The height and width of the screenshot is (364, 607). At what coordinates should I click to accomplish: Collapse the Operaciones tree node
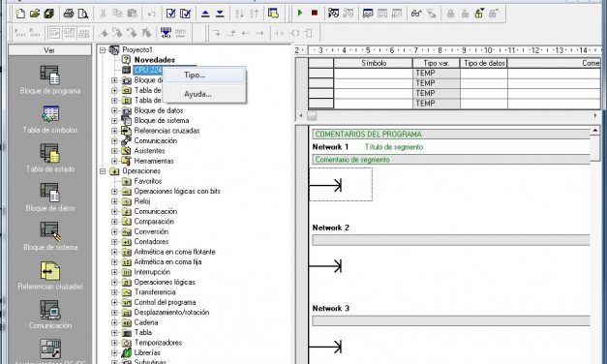[x=103, y=171]
